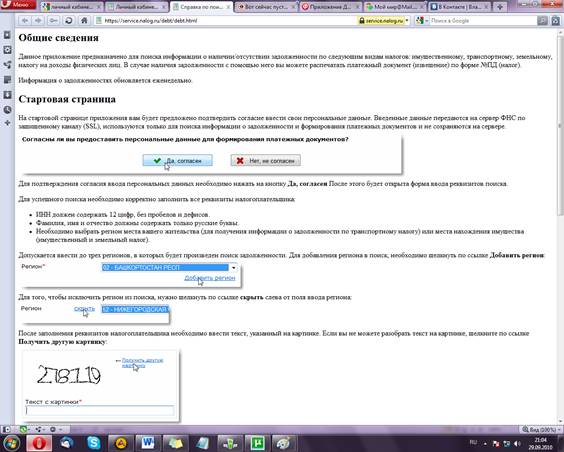Reload the current page
Viewport: 564px width, 452px height.
[69, 20]
